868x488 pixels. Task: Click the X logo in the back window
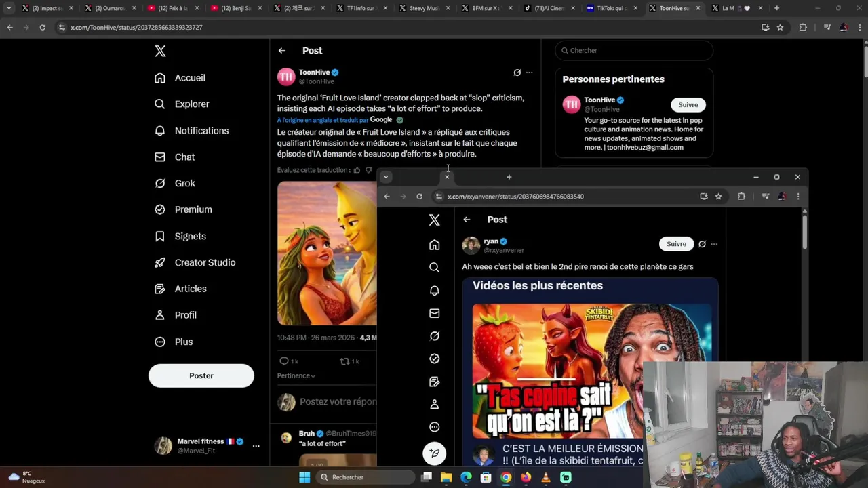(160, 51)
